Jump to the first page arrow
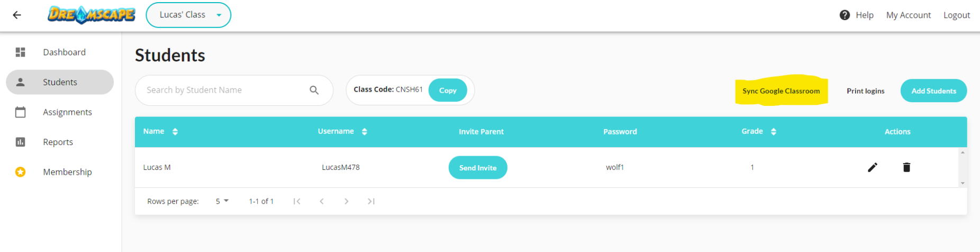This screenshot has height=252, width=980. pos(297,201)
